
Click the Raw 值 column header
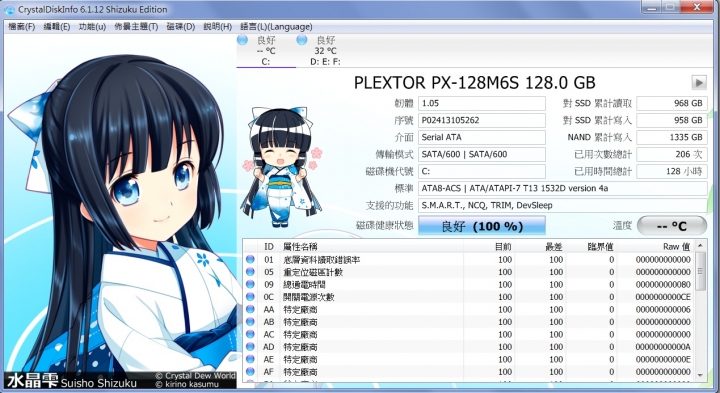pyautogui.click(x=656, y=247)
